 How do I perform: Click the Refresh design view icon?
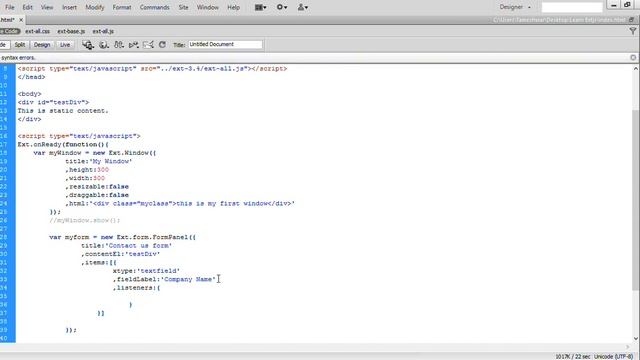tap(162, 44)
